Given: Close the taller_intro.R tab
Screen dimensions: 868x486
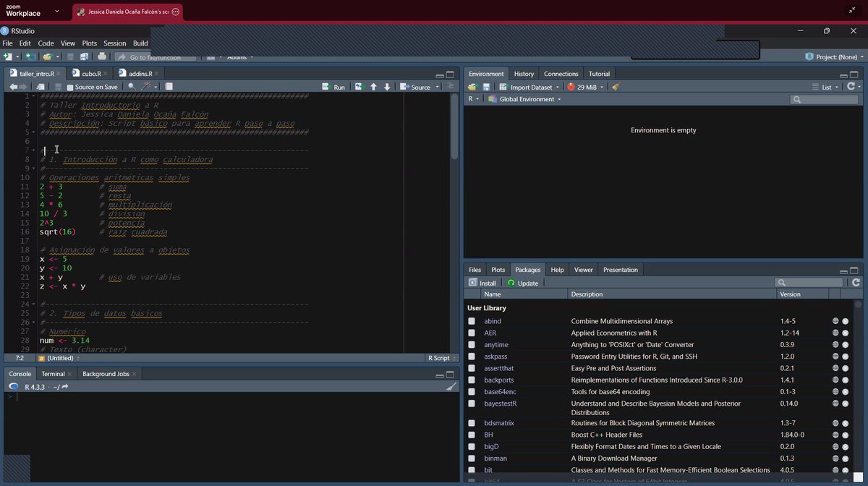Looking at the screenshot, I should pos(60,74).
